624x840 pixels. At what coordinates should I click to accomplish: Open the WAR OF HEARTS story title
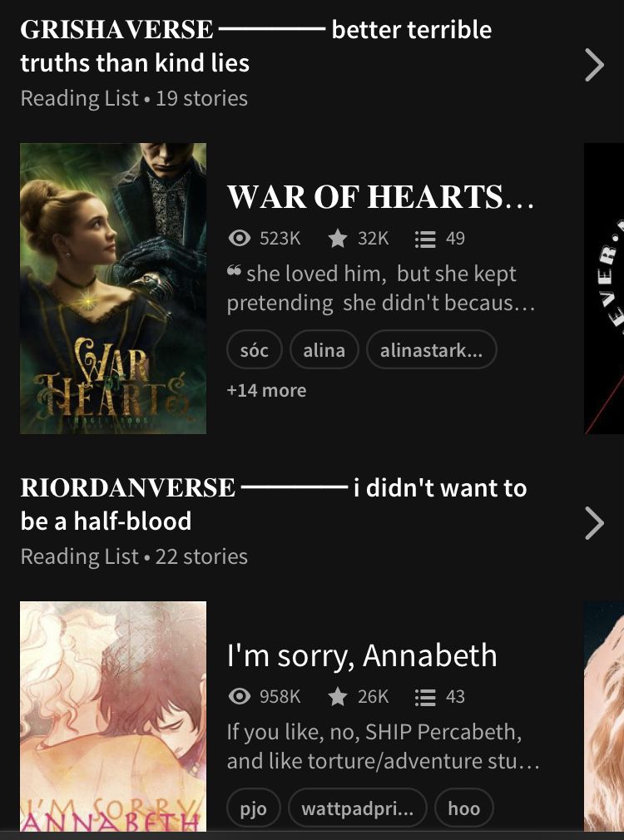(380, 197)
